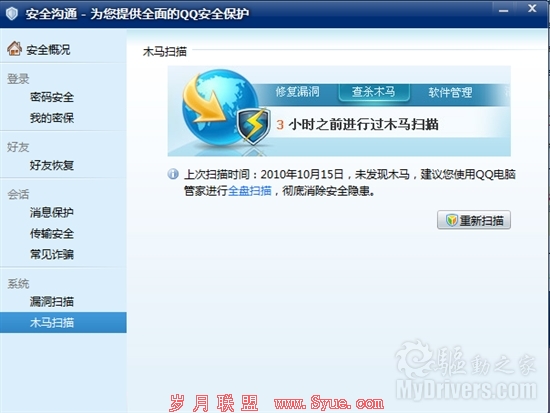Screen dimensions: 550x413
Task: Open 漏洞扫描 page
Action: [52, 301]
